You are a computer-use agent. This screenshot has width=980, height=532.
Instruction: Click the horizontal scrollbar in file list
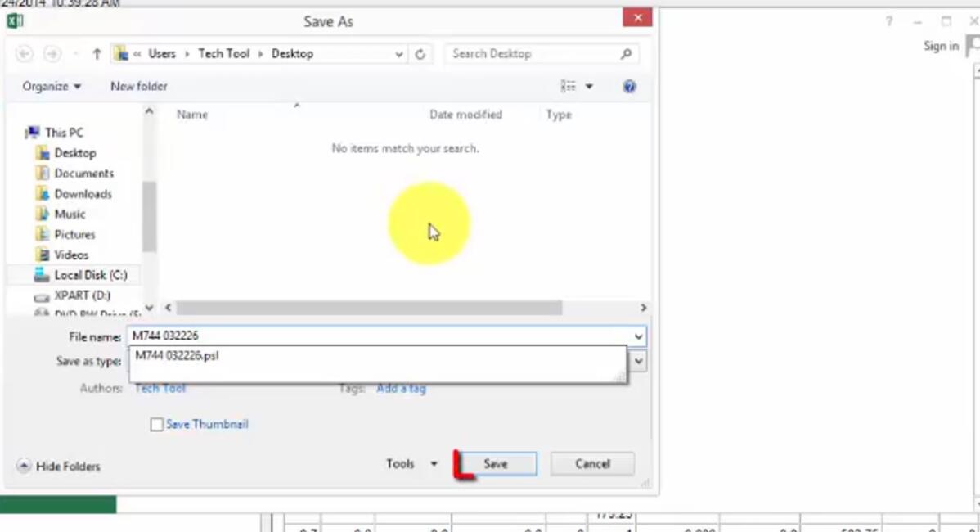[x=369, y=308]
